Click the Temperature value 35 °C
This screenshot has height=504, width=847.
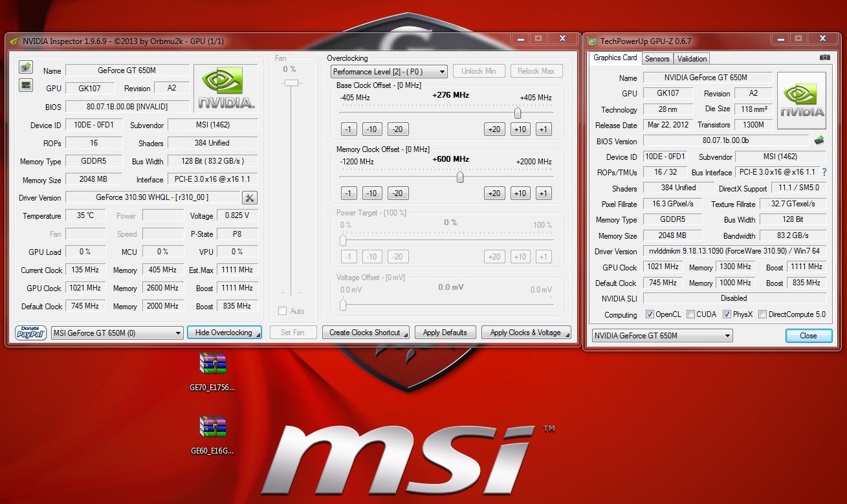85,215
